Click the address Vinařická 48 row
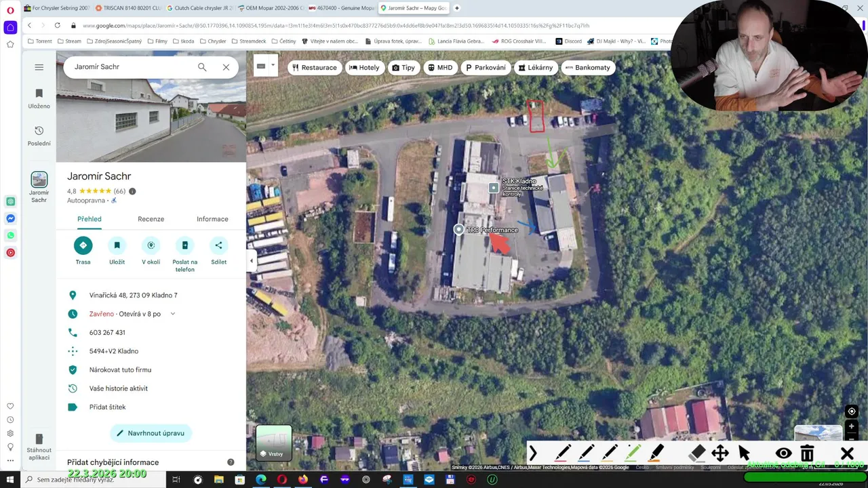This screenshot has height=488, width=868. 151,296
